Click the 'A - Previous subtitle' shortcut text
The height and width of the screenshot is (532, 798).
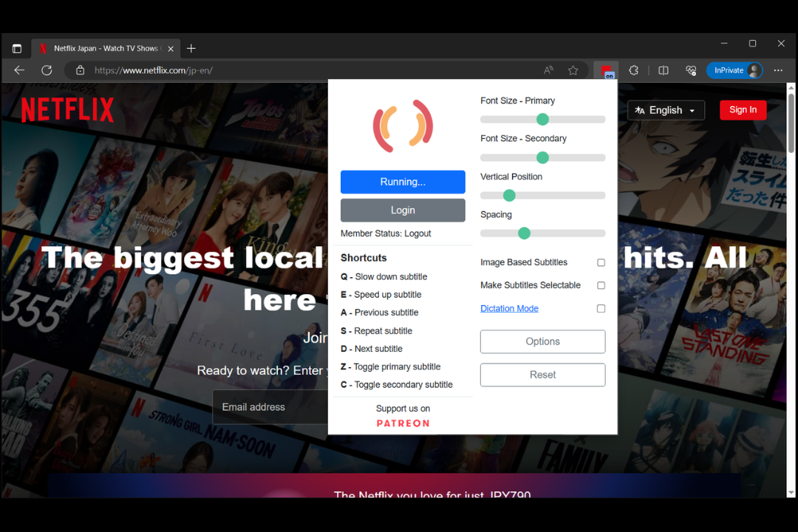point(380,312)
